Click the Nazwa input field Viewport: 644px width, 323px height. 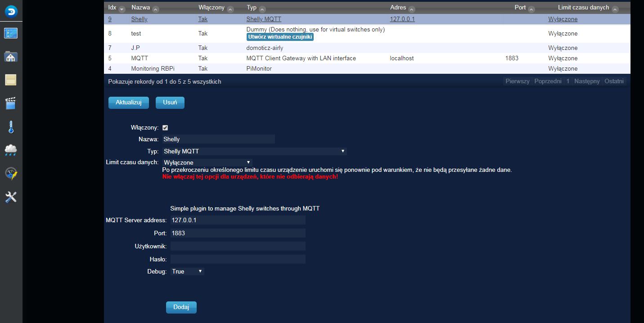pos(218,139)
